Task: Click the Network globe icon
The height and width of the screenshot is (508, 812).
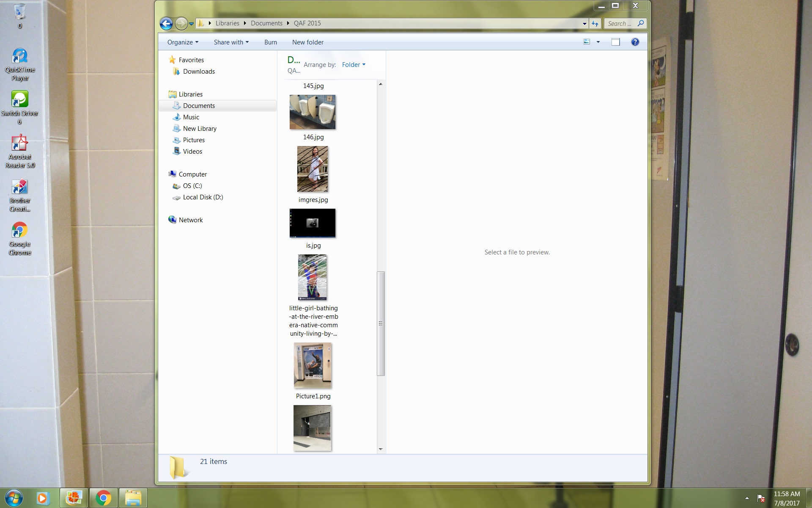Action: tap(172, 220)
